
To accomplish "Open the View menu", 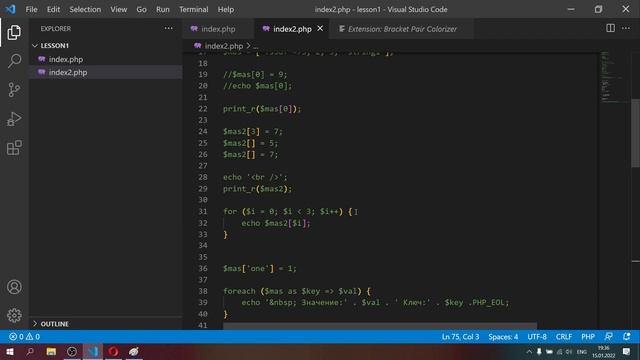I will 118,9.
